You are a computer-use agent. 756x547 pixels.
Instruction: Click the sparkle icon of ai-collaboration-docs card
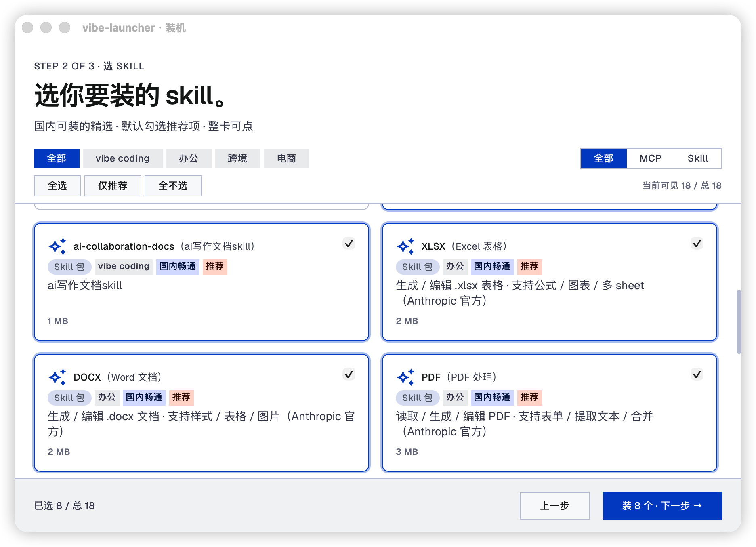pos(57,246)
